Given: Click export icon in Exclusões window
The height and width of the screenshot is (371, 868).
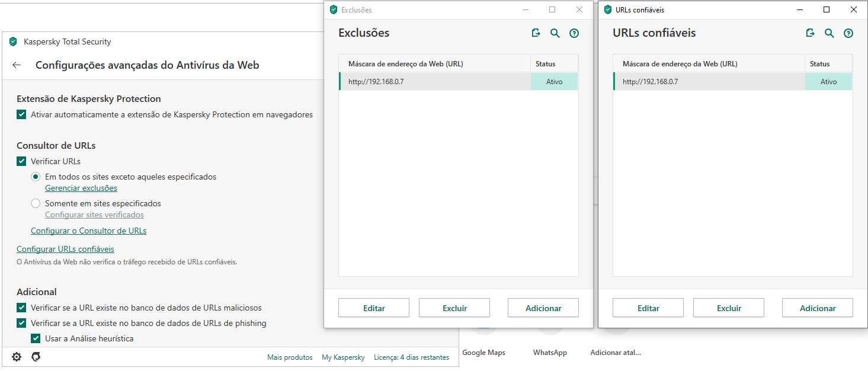Looking at the screenshot, I should point(536,33).
